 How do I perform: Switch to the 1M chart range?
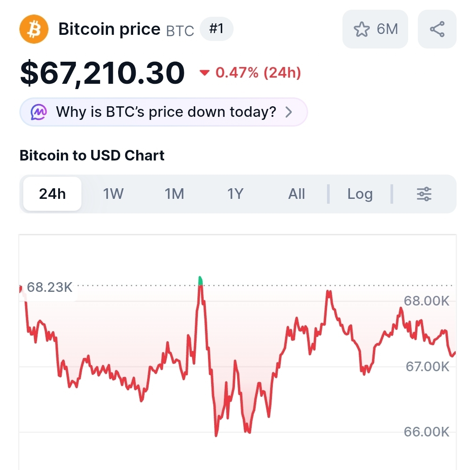[174, 194]
